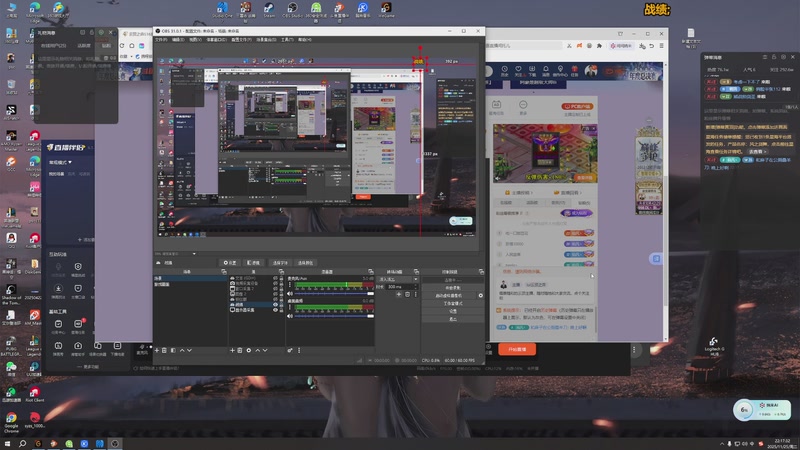Open 帮助(H) menu in OBS
This screenshot has width=800, height=450.
pyautogui.click(x=305, y=39)
